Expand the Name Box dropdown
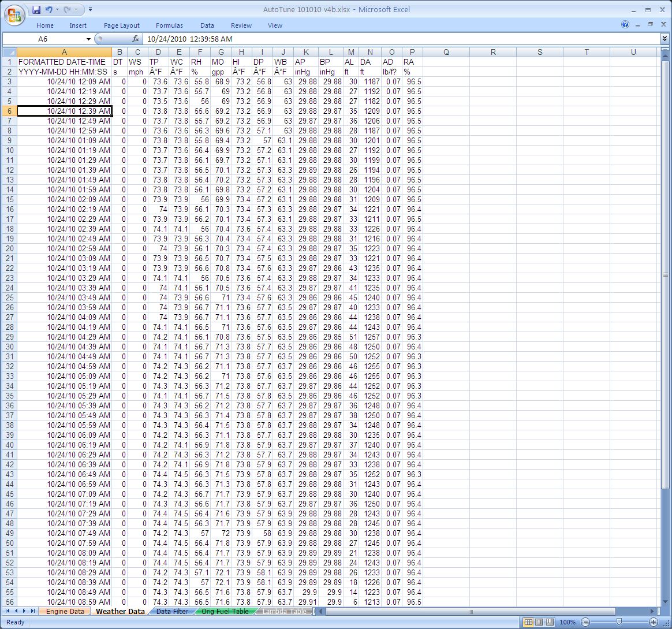 point(88,39)
